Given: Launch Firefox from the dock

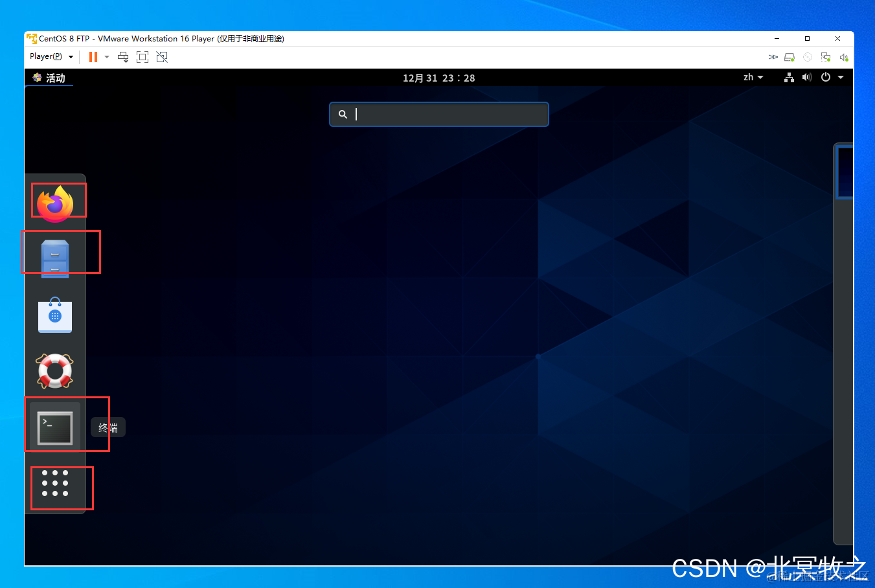Looking at the screenshot, I should click(x=55, y=204).
